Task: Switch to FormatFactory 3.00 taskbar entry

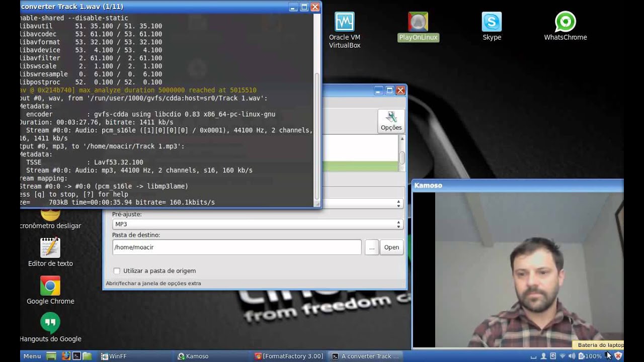Action: (289, 356)
